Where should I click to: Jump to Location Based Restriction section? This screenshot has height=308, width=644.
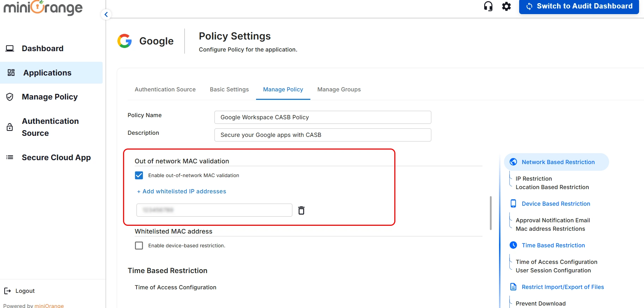coord(552,187)
